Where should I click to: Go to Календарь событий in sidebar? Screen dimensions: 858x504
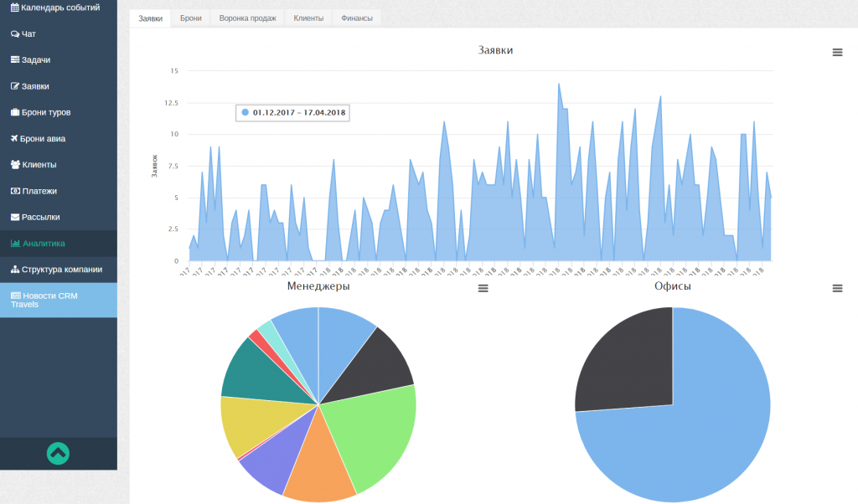59,8
